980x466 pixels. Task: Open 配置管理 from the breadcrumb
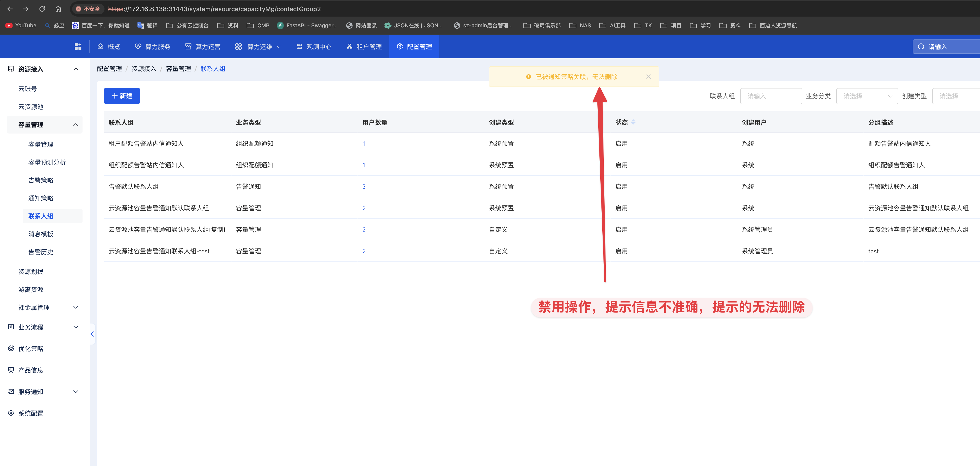click(x=110, y=68)
